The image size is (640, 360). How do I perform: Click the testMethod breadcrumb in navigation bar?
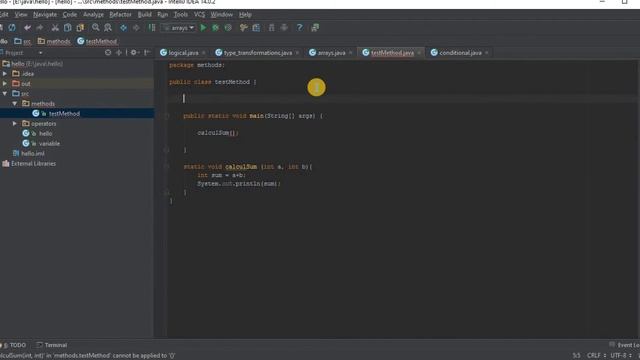[97, 41]
